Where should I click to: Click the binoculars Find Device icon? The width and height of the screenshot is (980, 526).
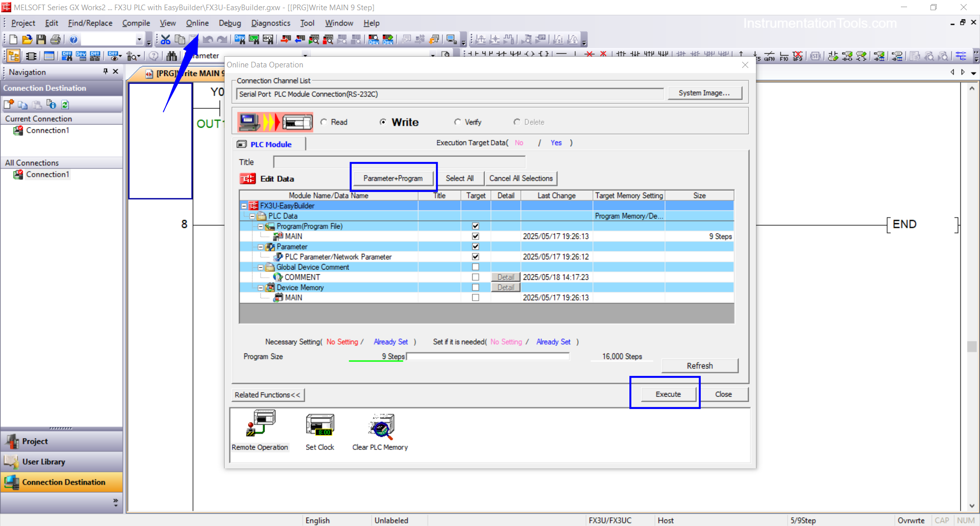pos(171,56)
